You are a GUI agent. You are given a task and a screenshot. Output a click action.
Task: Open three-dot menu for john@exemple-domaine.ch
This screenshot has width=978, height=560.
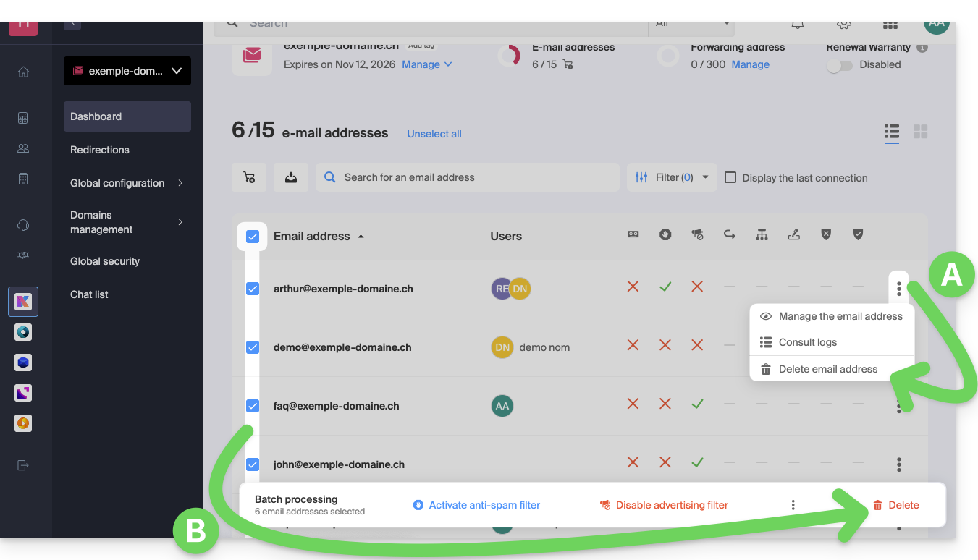(x=898, y=464)
